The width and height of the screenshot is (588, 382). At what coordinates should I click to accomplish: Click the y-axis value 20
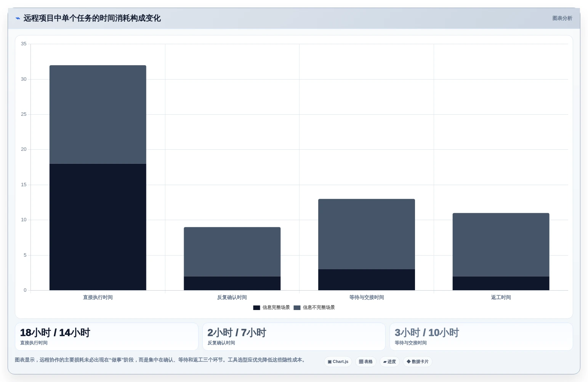[x=24, y=149]
